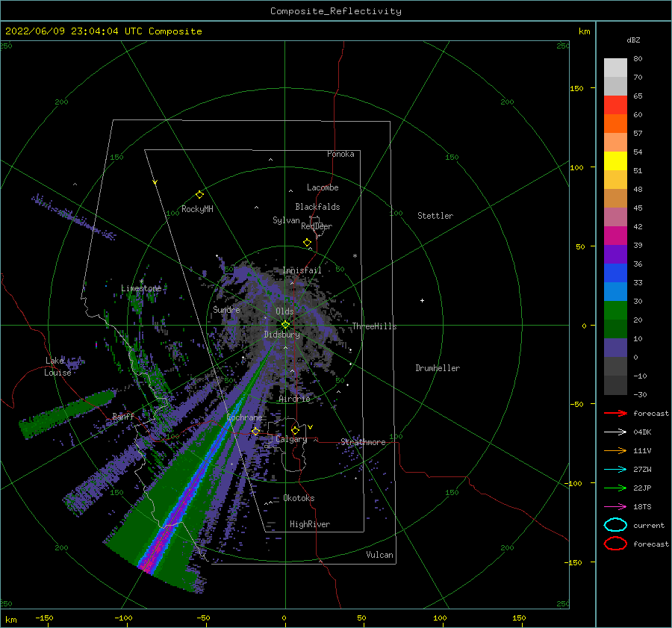Click the asterisk marker east of Innisfail
This screenshot has height=628, width=672.
(355, 256)
